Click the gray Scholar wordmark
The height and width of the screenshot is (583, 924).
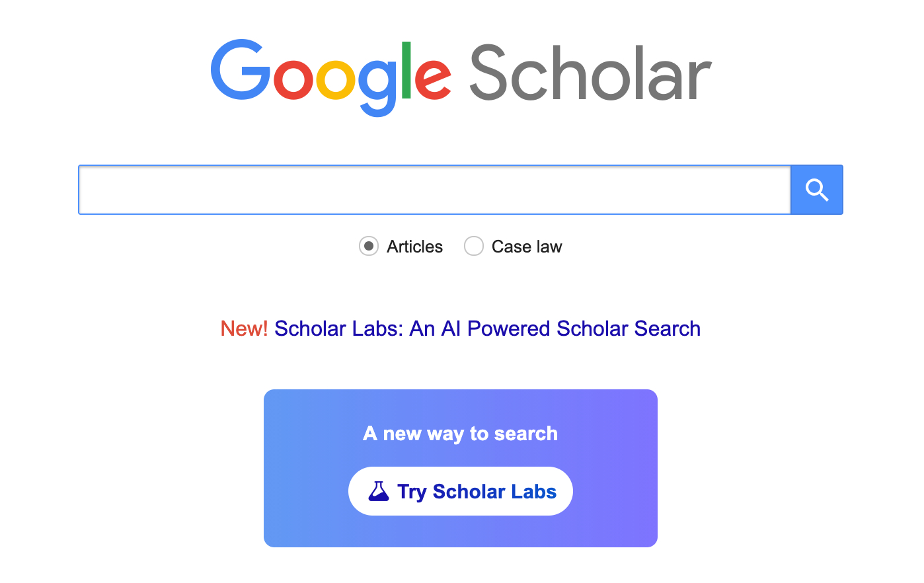[590, 75]
